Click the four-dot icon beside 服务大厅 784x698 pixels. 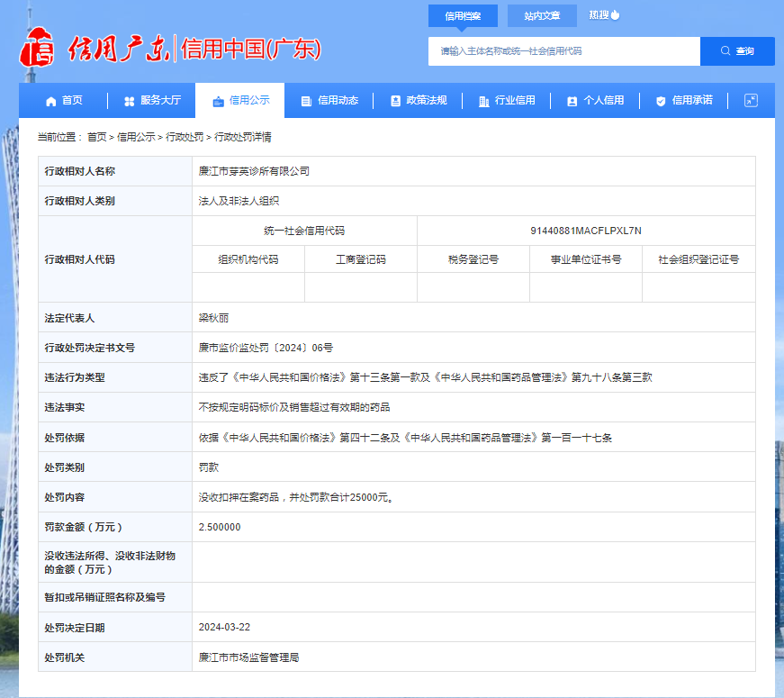pyautogui.click(x=129, y=102)
